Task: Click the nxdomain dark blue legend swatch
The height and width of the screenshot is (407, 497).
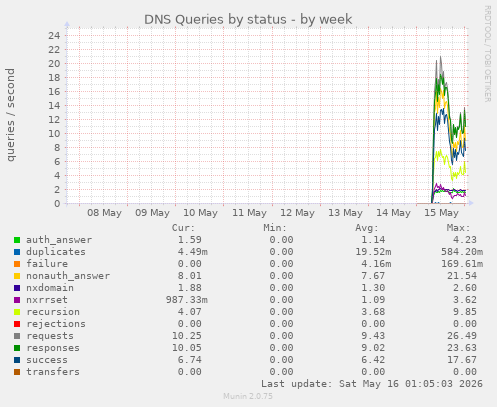Action: (17, 288)
